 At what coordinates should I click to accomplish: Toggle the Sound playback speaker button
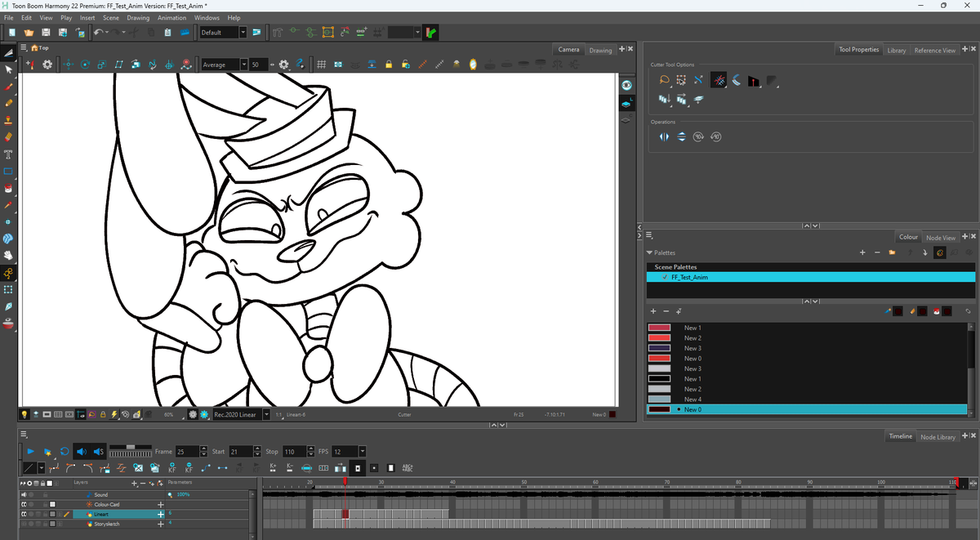81,451
